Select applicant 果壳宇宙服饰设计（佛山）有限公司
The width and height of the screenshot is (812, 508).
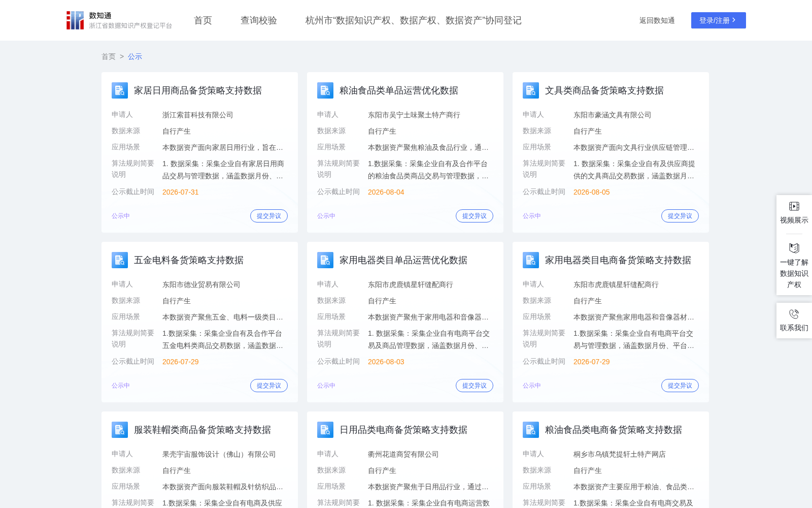(x=219, y=454)
